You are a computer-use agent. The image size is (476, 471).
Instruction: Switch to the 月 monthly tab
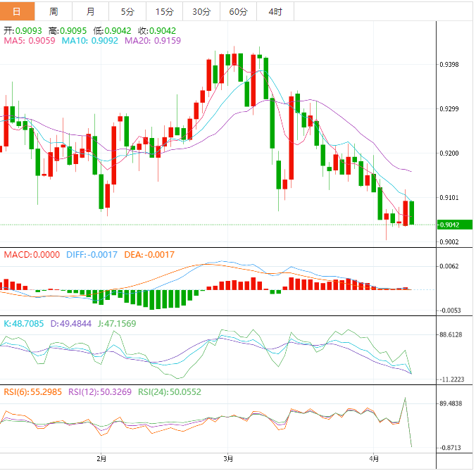(90, 11)
